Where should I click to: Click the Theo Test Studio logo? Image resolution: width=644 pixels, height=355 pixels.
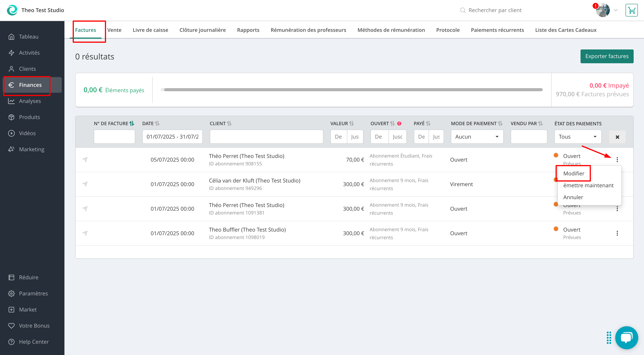point(12,10)
